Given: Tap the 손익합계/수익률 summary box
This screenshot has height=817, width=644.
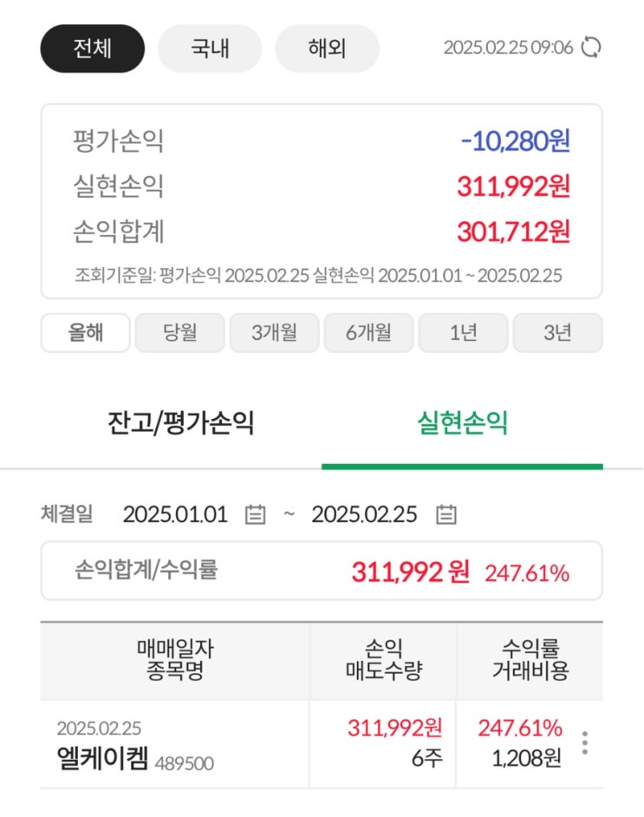Looking at the screenshot, I should coord(322,571).
